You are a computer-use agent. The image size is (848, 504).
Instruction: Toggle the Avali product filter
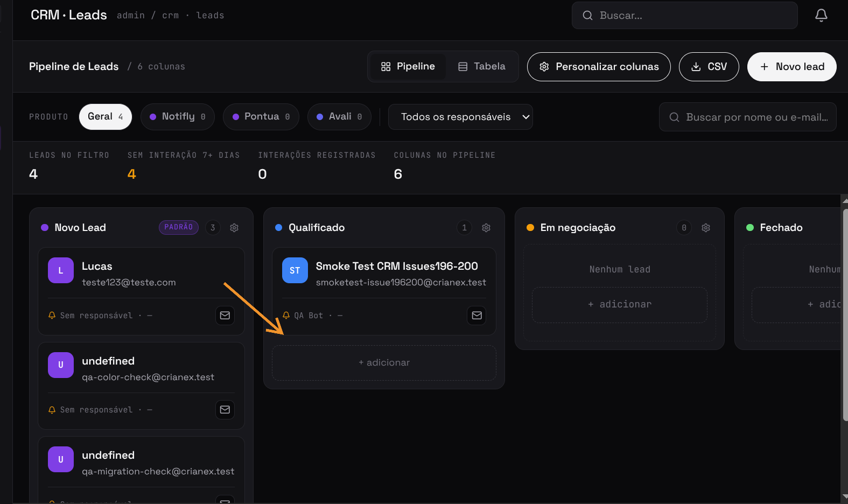coord(339,117)
